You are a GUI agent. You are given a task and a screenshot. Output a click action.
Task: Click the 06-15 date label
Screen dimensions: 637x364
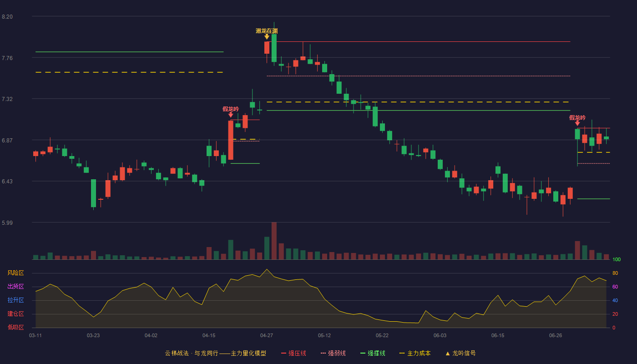pos(498,335)
